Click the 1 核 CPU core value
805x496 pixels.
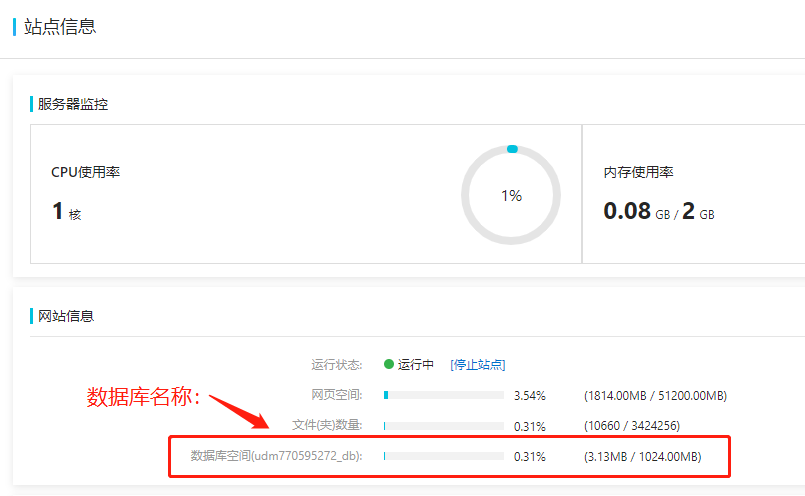[67, 211]
